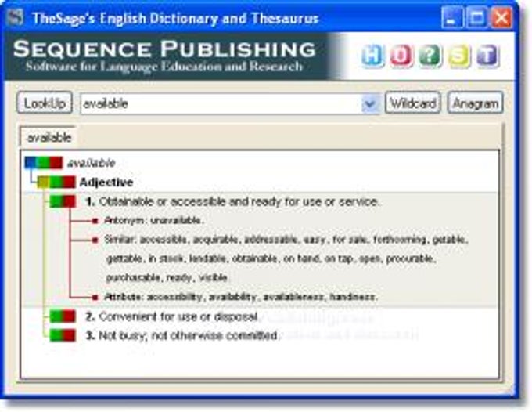The image size is (532, 412).
Task: Expand definition 3 'Not busy' node
Action: (63, 335)
